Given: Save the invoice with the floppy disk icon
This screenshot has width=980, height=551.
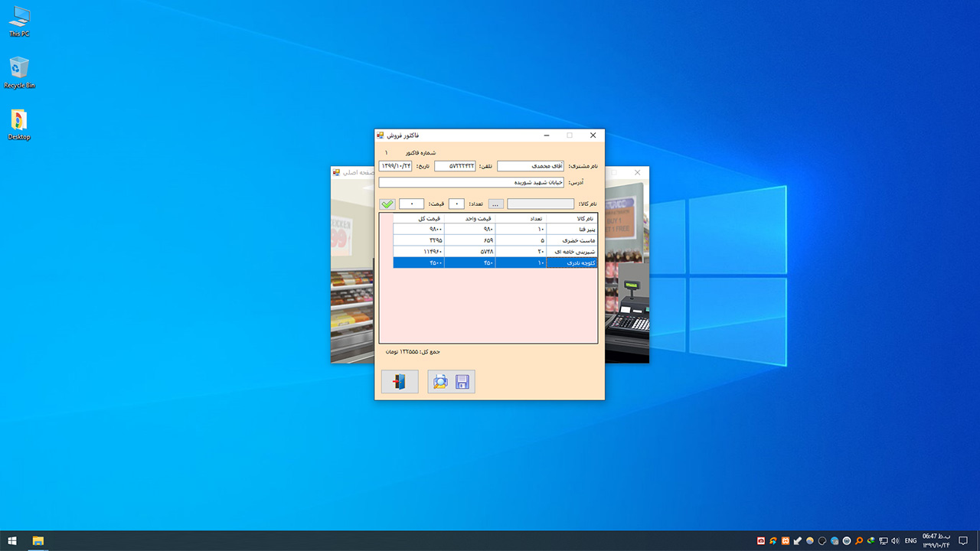Looking at the screenshot, I should click(x=462, y=382).
